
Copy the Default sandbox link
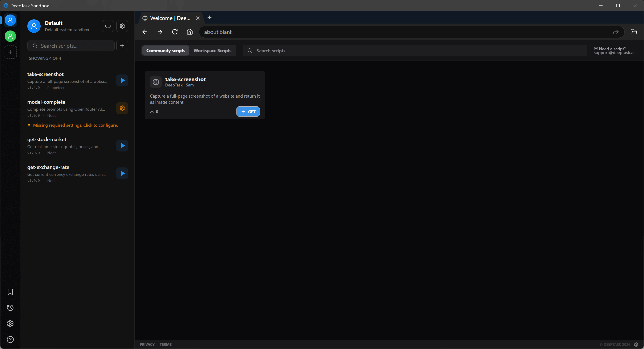click(x=108, y=26)
